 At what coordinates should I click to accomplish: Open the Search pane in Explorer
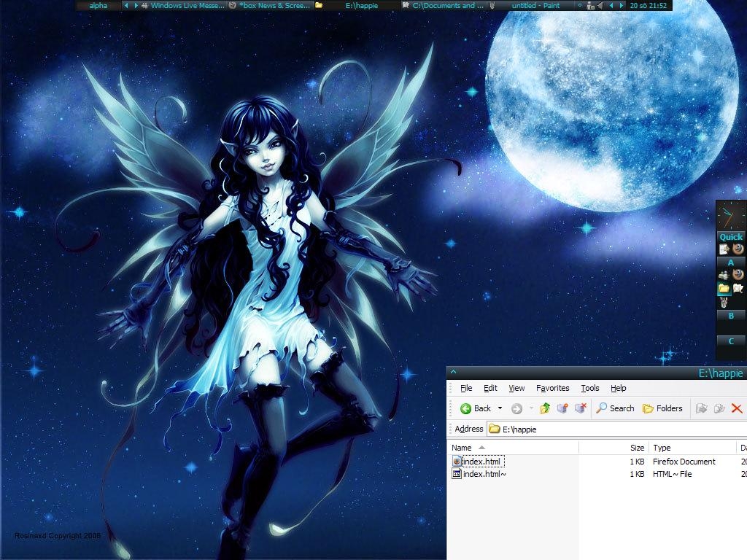click(615, 408)
